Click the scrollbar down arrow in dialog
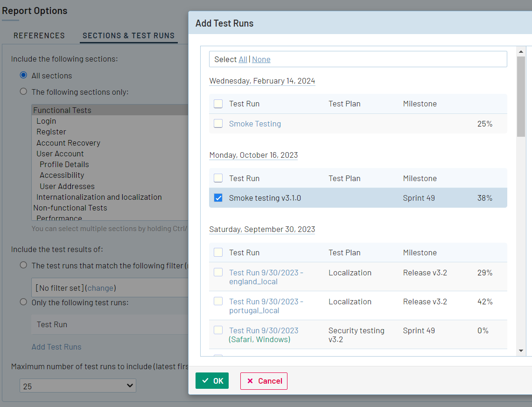 [x=521, y=351]
